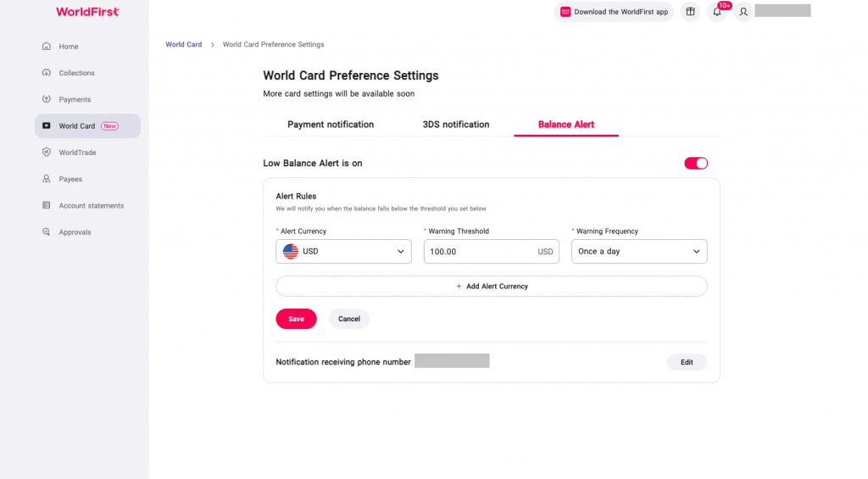The height and width of the screenshot is (479, 868).
Task: Open the Warning Frequency dropdown
Action: [x=639, y=252]
